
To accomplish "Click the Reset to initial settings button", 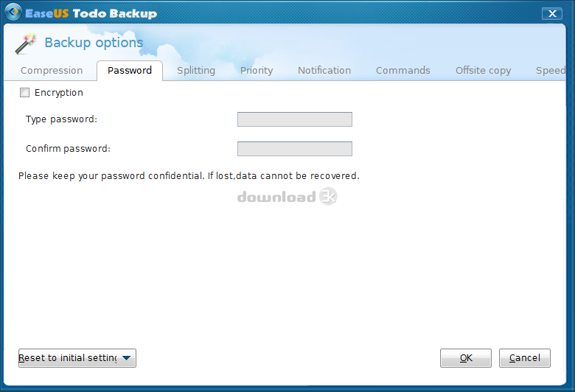I will pos(68,358).
